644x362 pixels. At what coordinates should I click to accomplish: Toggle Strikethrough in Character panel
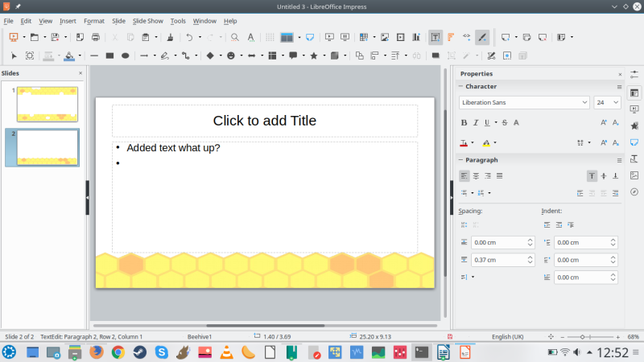point(504,122)
